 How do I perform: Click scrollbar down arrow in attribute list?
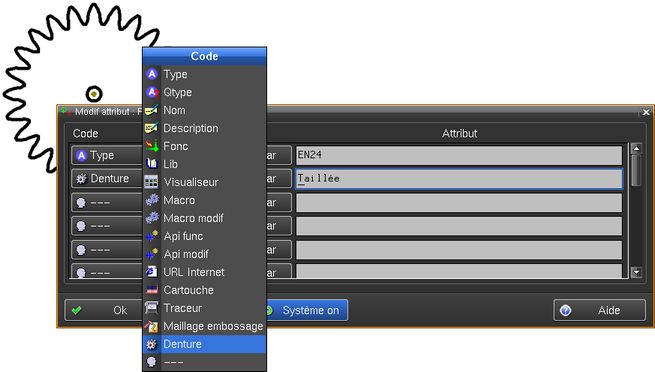(x=636, y=272)
